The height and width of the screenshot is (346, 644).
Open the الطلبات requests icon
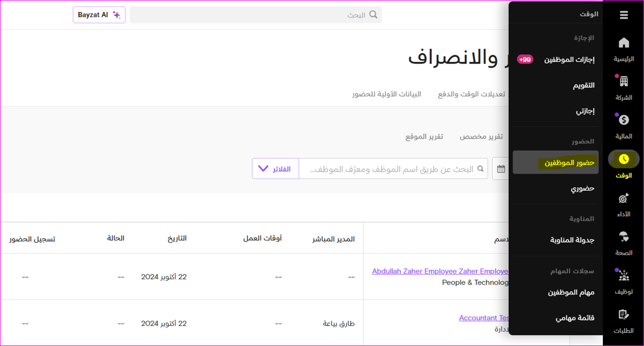tap(624, 315)
